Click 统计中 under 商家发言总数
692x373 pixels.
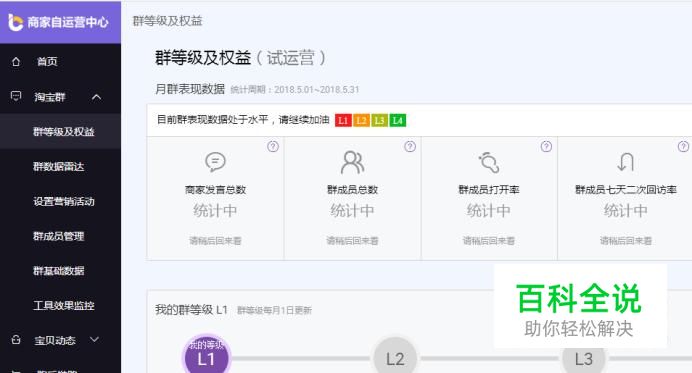[x=215, y=211]
